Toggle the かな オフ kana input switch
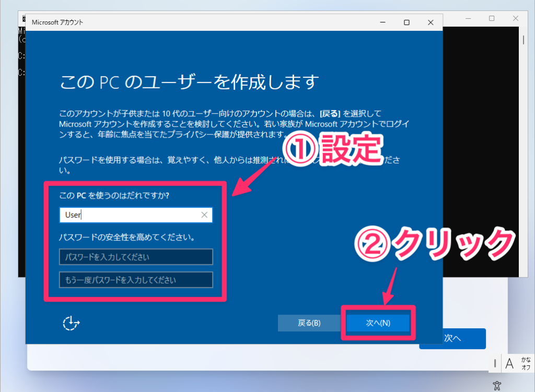The width and height of the screenshot is (535, 392). coord(526,363)
